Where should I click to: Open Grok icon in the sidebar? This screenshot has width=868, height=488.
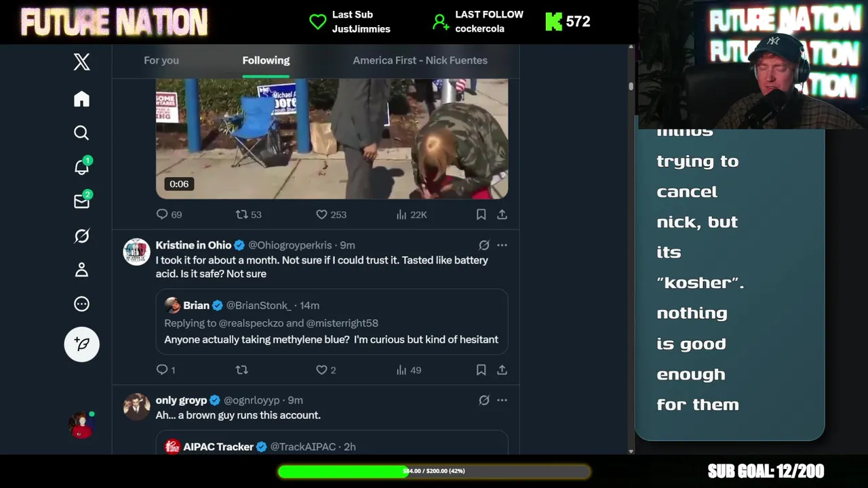pyautogui.click(x=81, y=236)
